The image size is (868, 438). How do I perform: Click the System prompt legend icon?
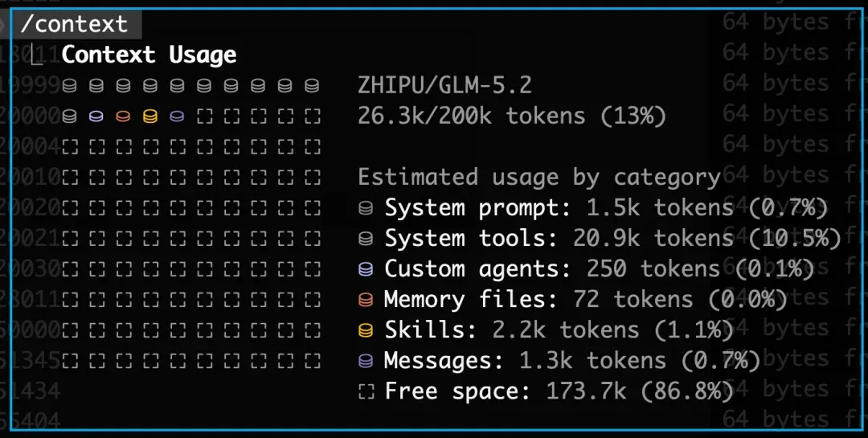[x=366, y=208]
